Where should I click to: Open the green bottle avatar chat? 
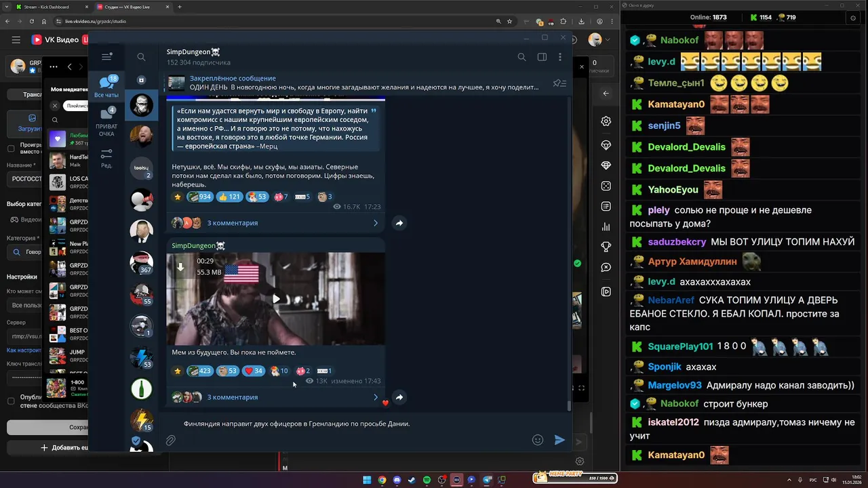tap(142, 388)
